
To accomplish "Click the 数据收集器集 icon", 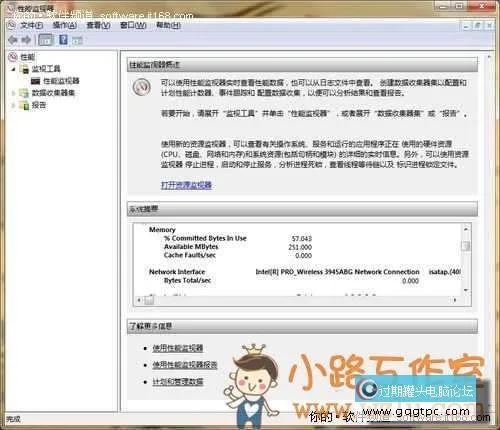I will tap(24, 93).
